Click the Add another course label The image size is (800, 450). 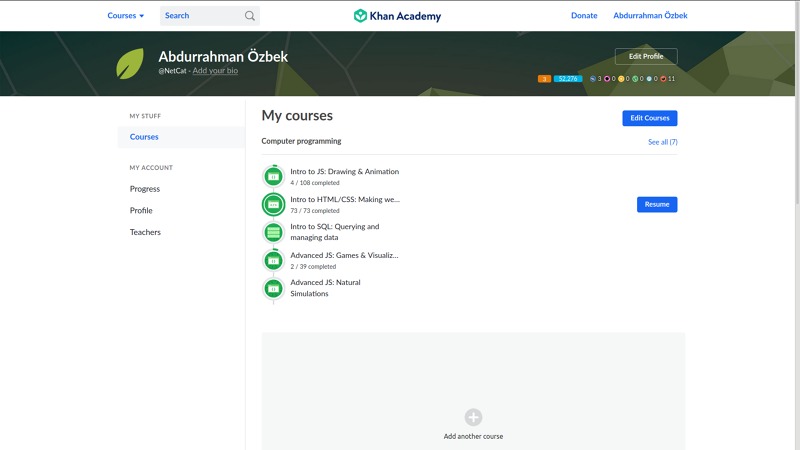click(x=473, y=436)
